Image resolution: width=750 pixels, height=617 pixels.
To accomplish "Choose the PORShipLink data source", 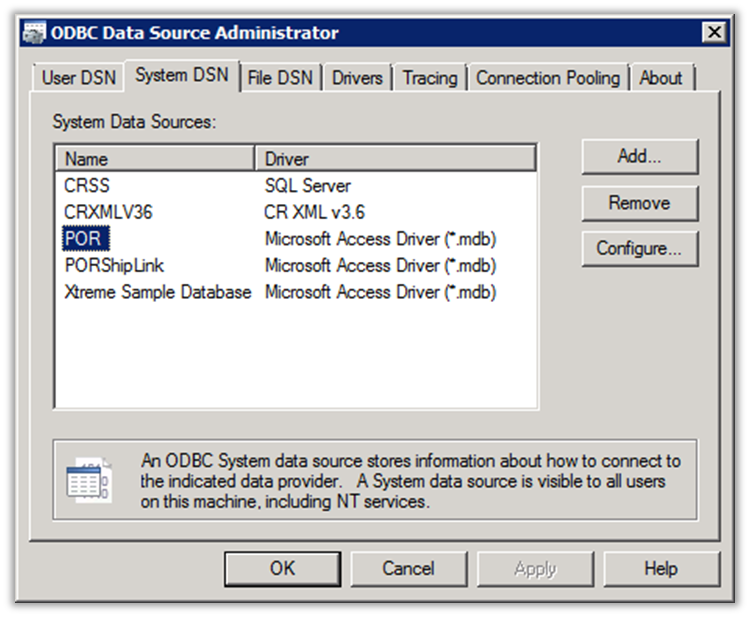I will point(113,266).
